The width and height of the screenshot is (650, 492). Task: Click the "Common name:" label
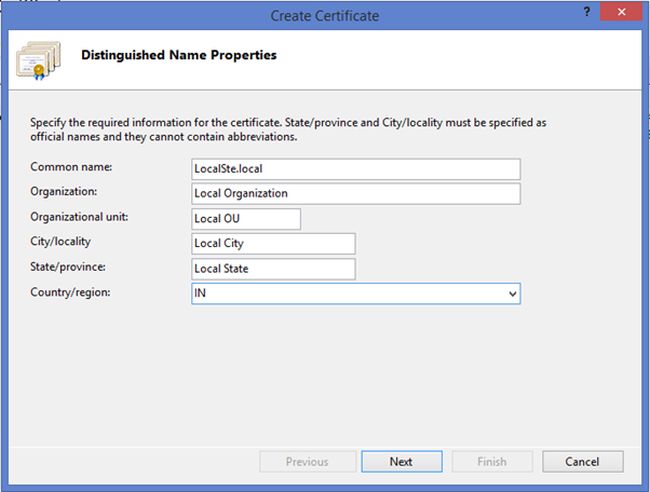(72, 167)
